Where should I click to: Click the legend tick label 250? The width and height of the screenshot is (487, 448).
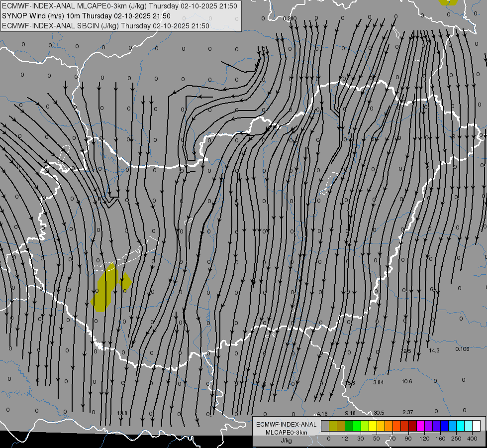[456, 439]
